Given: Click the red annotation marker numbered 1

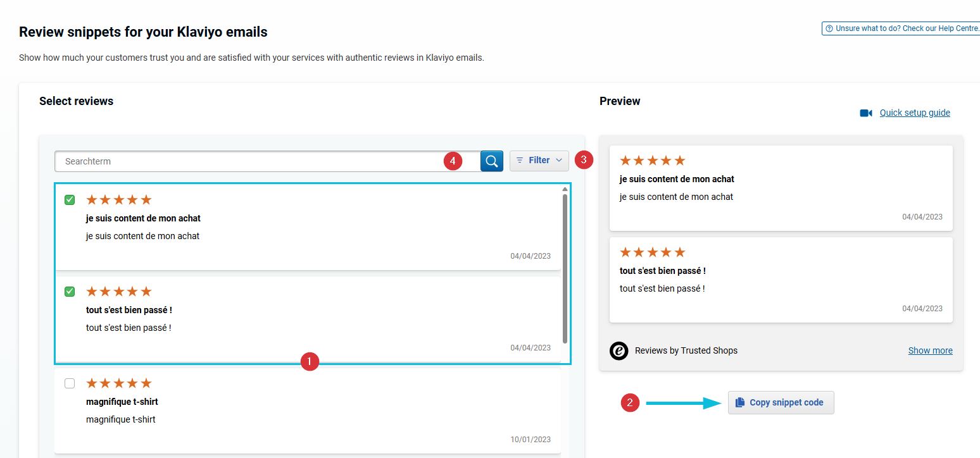Looking at the screenshot, I should [309, 361].
